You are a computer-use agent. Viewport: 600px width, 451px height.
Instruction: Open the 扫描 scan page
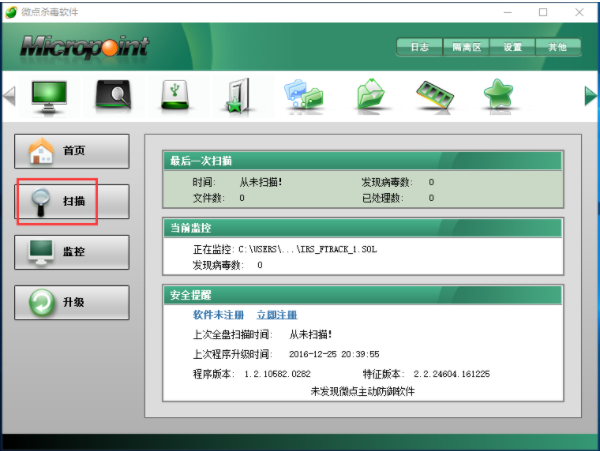click(72, 202)
